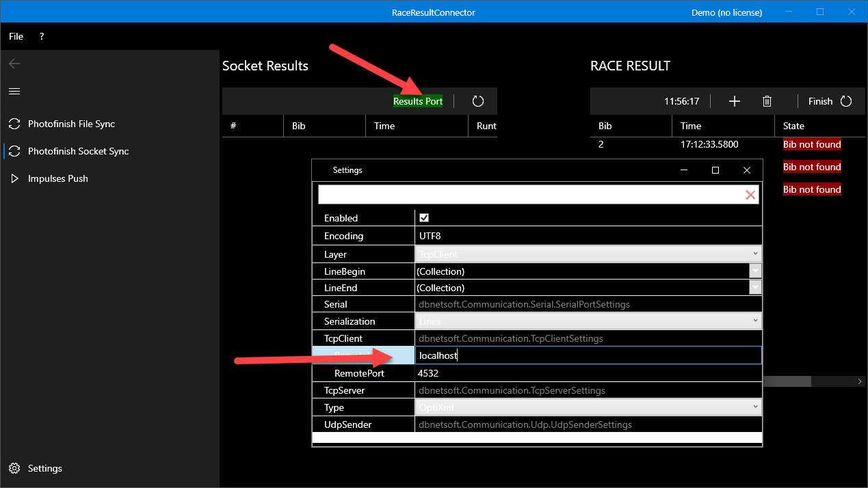Open Photofinish File Sync
Image resolution: width=868 pixels, height=488 pixels.
71,124
